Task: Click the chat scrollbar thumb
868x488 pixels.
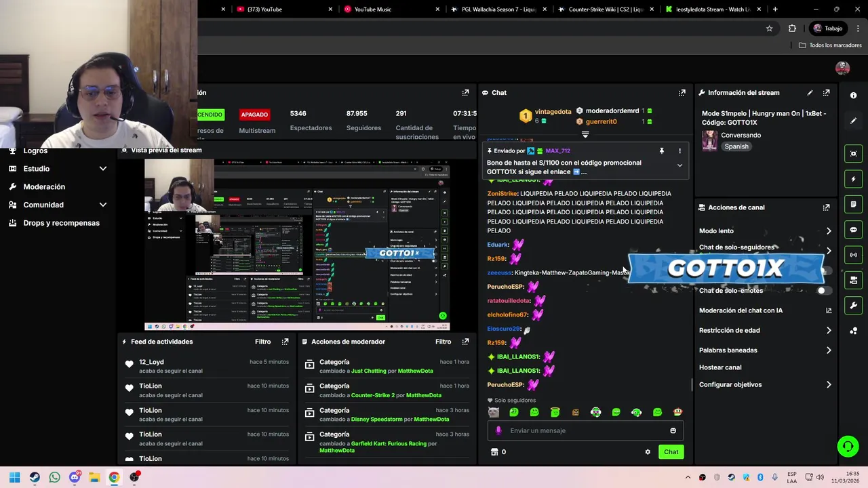Action: click(692, 384)
